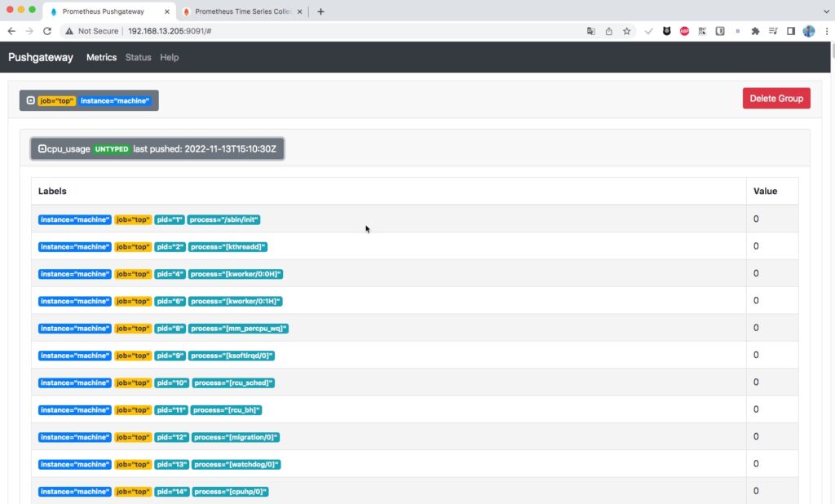Expand the tab search chevron
835x504 pixels.
click(x=827, y=11)
